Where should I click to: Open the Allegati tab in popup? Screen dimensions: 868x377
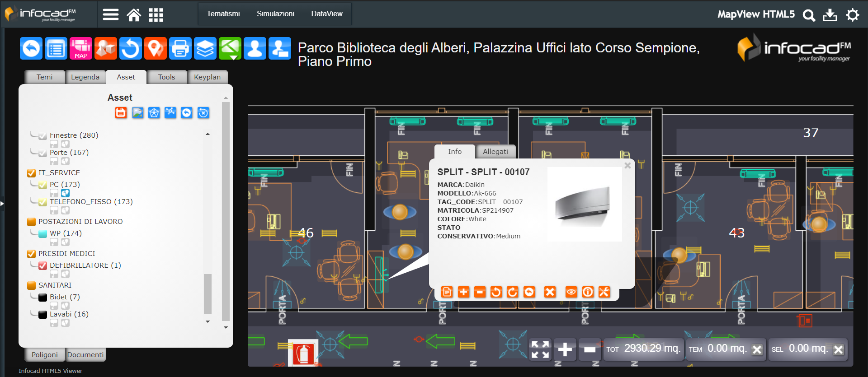pos(495,152)
